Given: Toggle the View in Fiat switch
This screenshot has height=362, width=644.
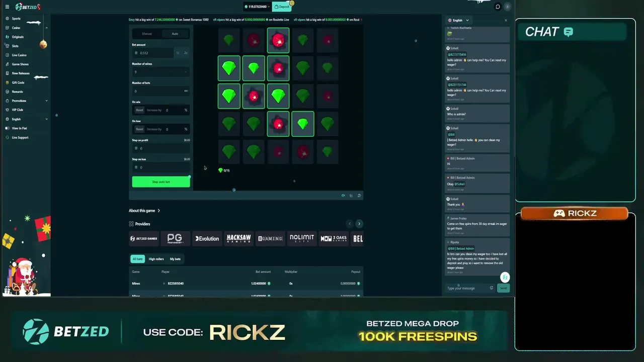Looking at the screenshot, I should coord(7,128).
